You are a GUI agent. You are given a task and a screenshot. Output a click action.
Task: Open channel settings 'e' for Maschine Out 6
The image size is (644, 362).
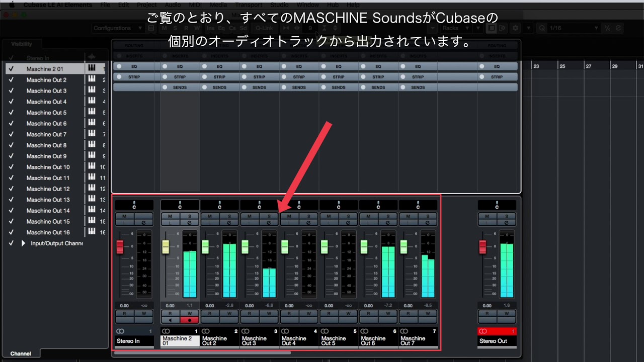click(388, 222)
